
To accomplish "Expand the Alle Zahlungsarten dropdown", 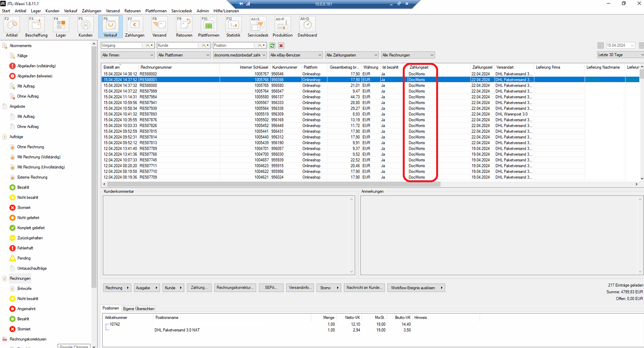I will (352, 55).
